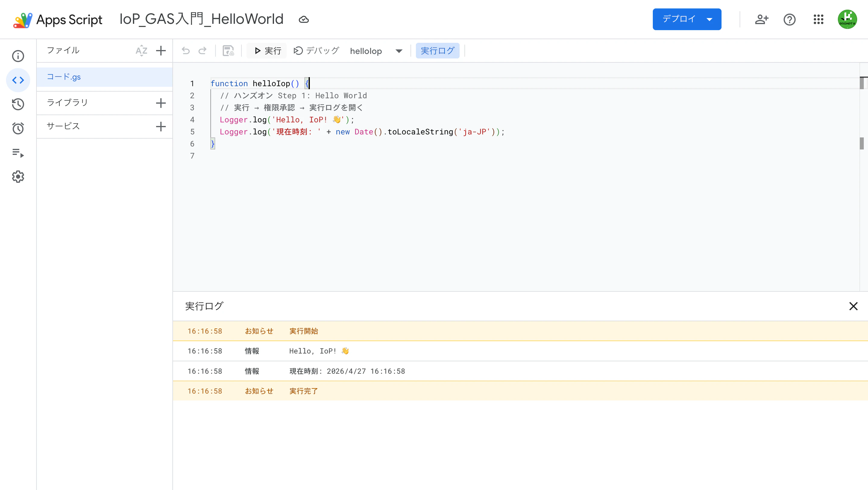Click log row 現在時刻: 2026/4/27
The width and height of the screenshot is (868, 490).
pos(520,371)
